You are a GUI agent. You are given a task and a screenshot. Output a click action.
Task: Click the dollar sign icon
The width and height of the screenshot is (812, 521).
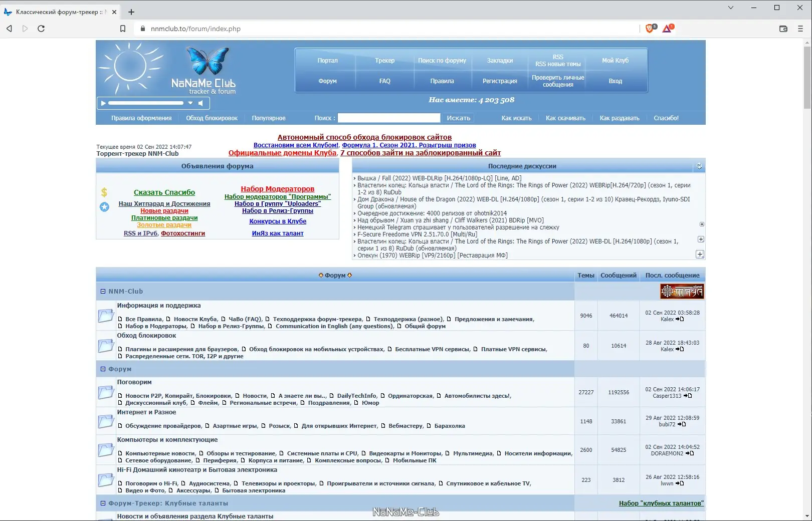[104, 192]
